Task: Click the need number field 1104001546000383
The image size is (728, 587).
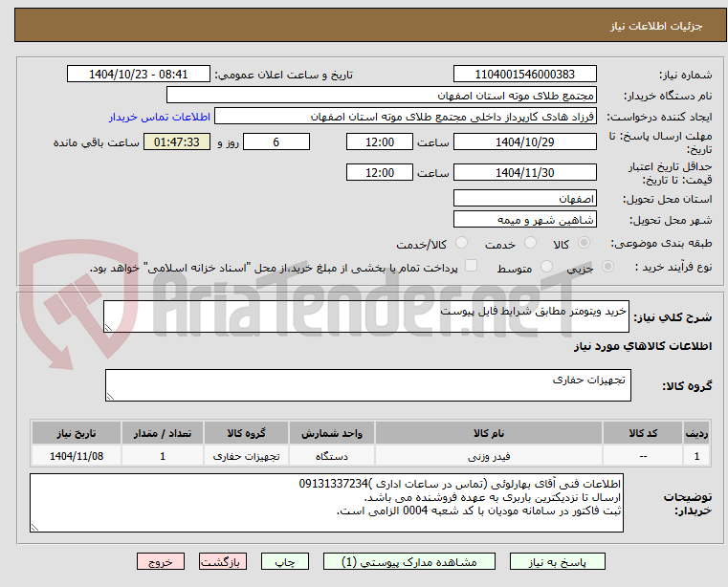Action: 524,75
